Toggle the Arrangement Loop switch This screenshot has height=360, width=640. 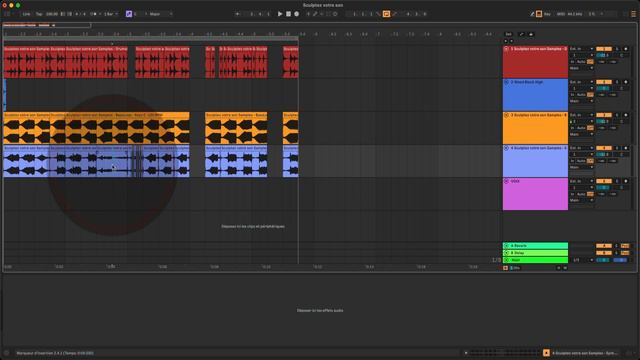point(386,14)
